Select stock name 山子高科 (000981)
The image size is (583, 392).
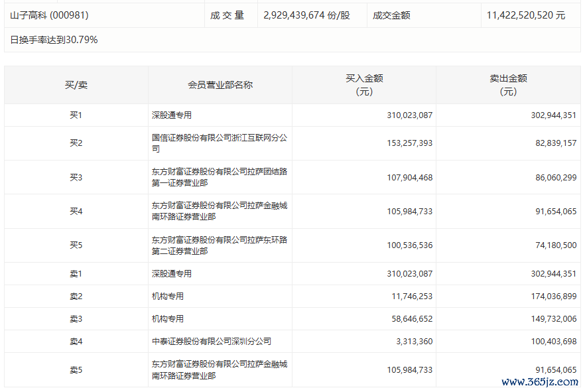pos(49,15)
